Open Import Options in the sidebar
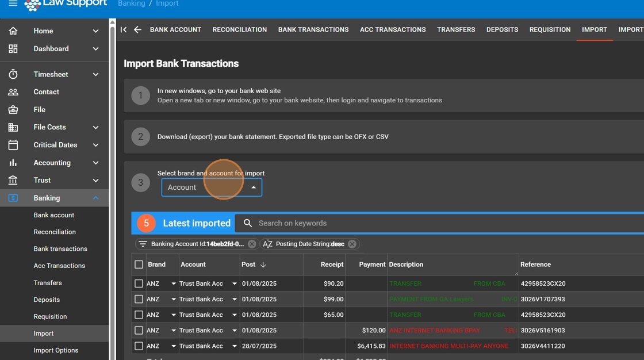Screen dimensions: 644x360 (56, 350)
